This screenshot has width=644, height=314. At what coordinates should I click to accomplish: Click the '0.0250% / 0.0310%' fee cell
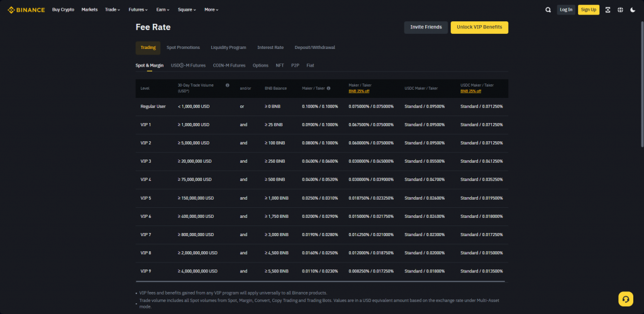(320, 198)
